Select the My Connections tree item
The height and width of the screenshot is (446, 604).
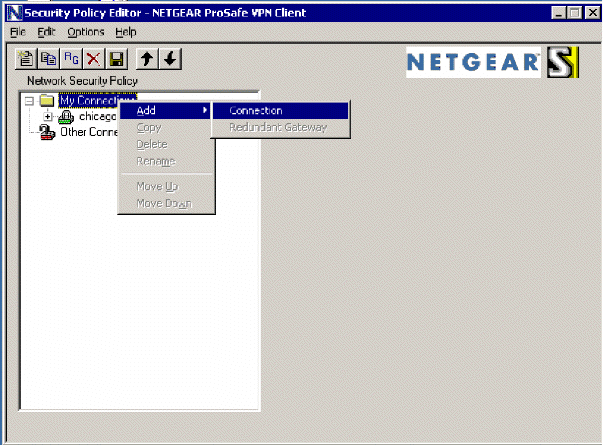[x=97, y=101]
